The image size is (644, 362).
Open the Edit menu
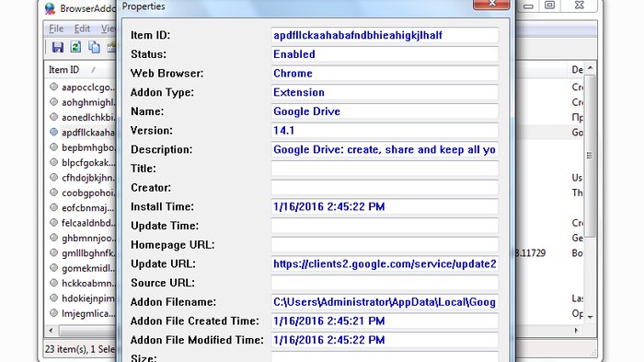click(82, 29)
